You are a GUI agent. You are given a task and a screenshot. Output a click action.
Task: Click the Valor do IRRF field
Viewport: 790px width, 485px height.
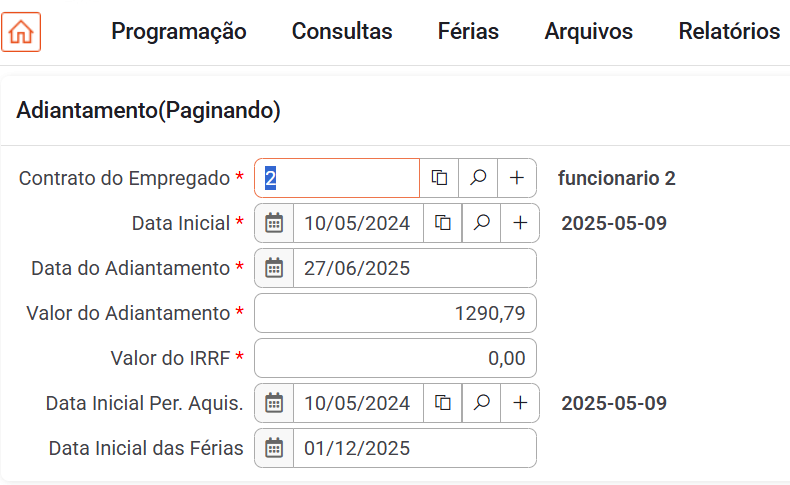coord(395,358)
